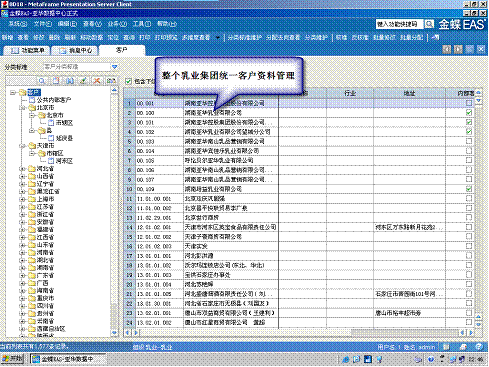Click the 新增 toolbar button
Image resolution: width=489 pixels, height=367 pixels.
click(7, 37)
